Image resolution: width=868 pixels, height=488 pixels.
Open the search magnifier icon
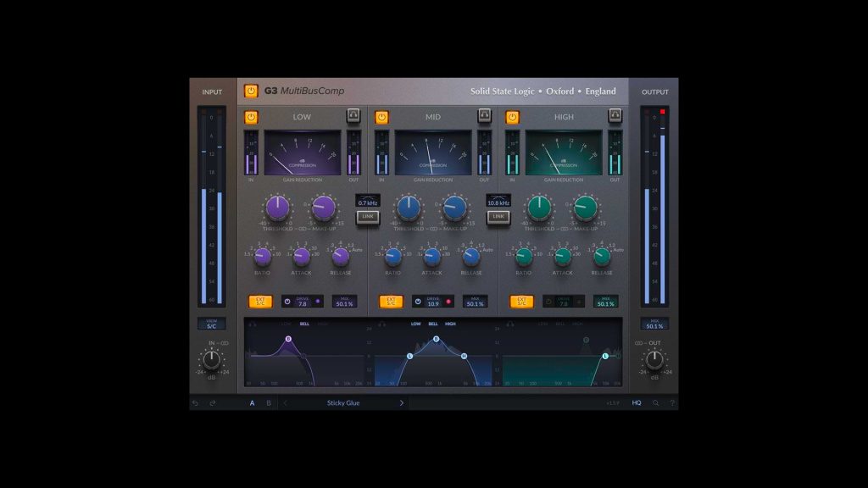655,403
